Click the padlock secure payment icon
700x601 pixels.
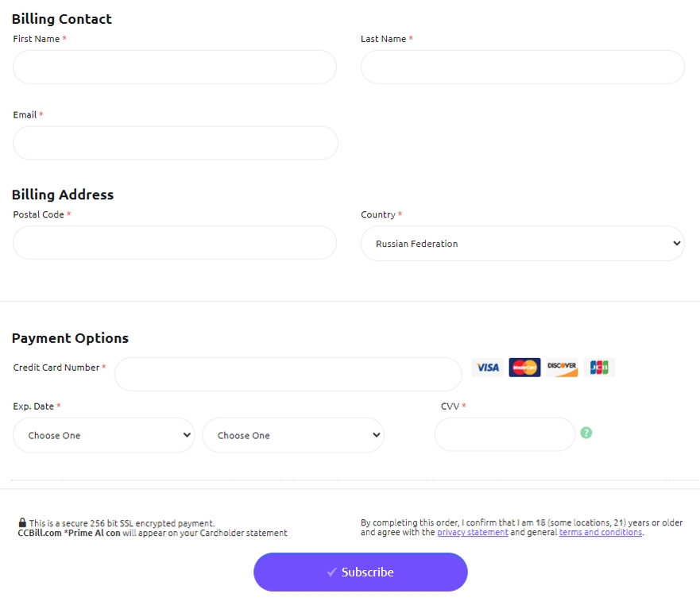(x=22, y=522)
